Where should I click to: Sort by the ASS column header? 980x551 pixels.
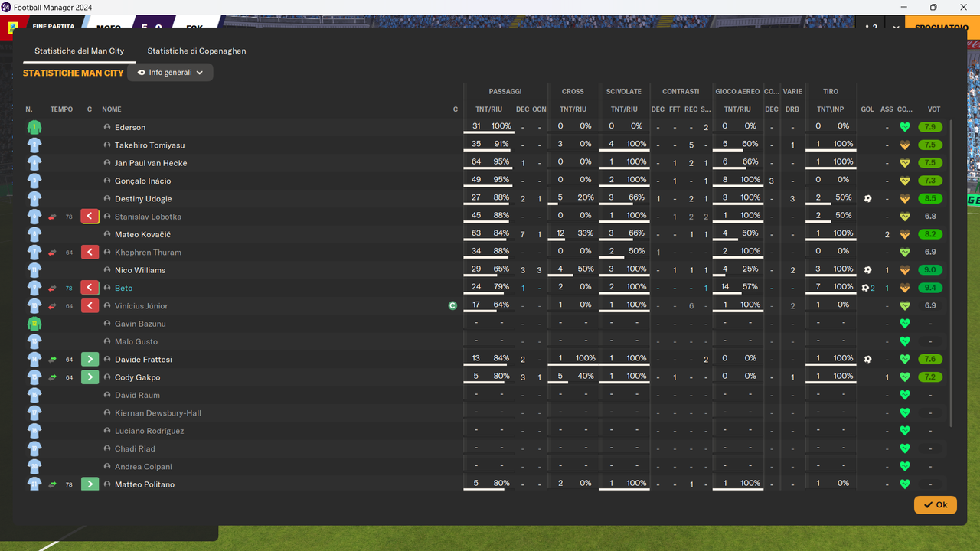(x=887, y=109)
